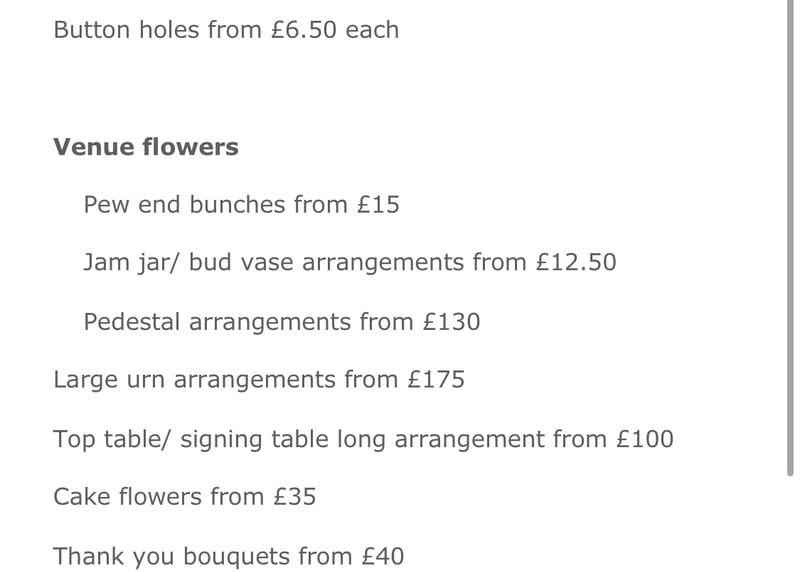800x572 pixels.
Task: Click the £130 pedestal price
Action: pyautogui.click(x=451, y=322)
